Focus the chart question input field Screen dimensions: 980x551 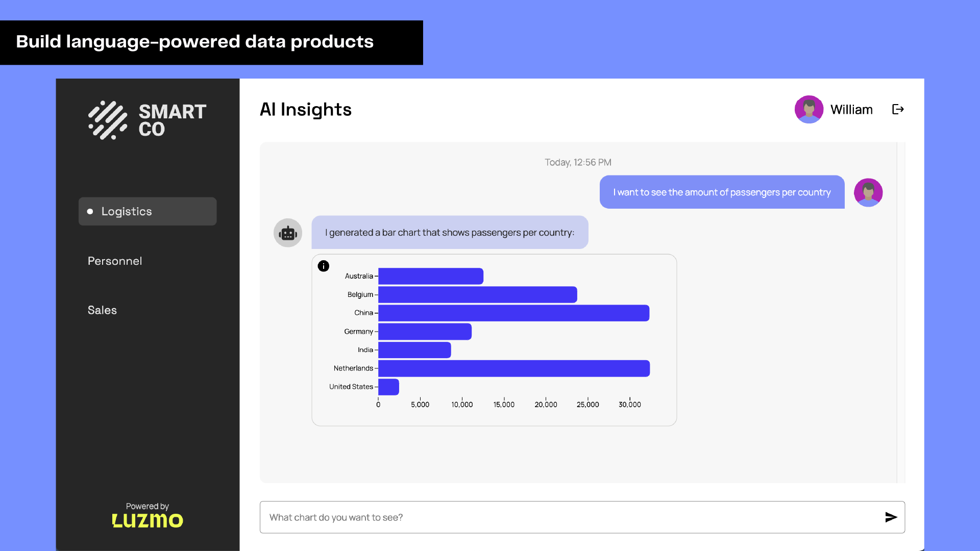[x=582, y=517]
